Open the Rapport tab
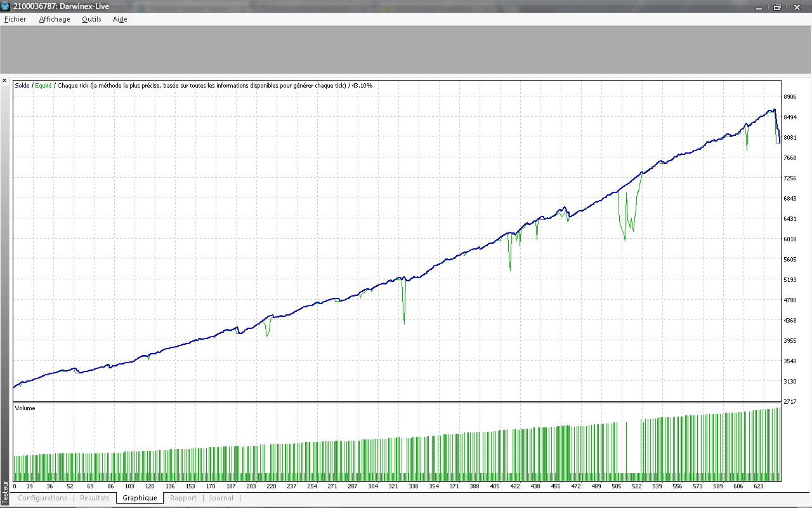The image size is (812, 508). click(x=183, y=498)
